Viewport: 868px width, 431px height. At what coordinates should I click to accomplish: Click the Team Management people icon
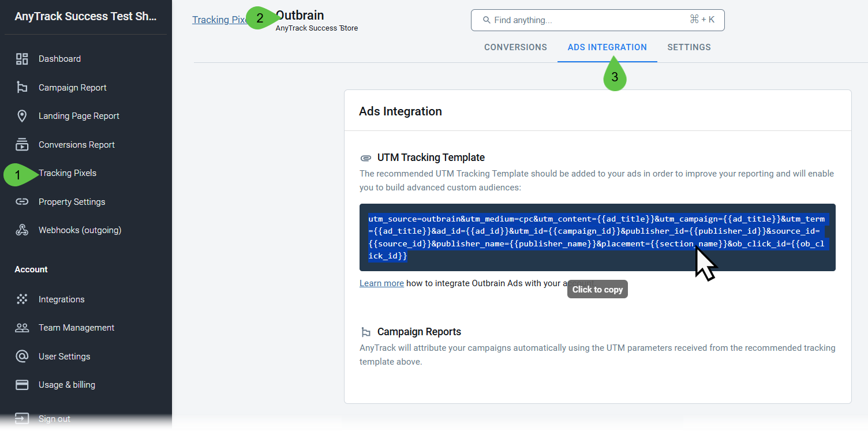(22, 328)
